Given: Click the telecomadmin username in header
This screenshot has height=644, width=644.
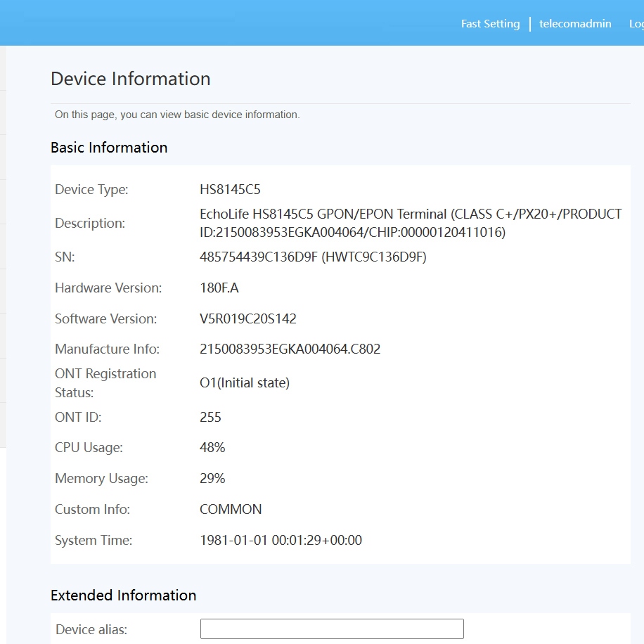Looking at the screenshot, I should pyautogui.click(x=574, y=24).
